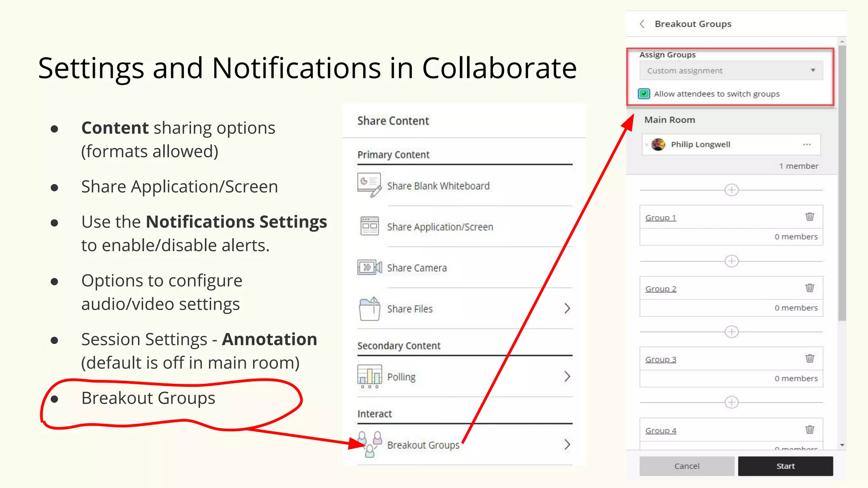Screen dimensions: 868x488
Task: Expand Share Files with its chevron
Action: tap(567, 308)
